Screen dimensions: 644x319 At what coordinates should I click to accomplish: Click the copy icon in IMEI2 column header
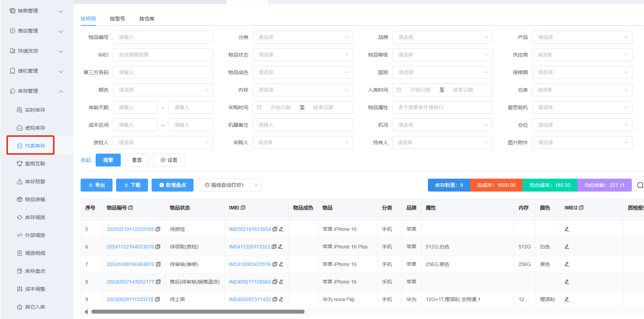click(x=581, y=208)
